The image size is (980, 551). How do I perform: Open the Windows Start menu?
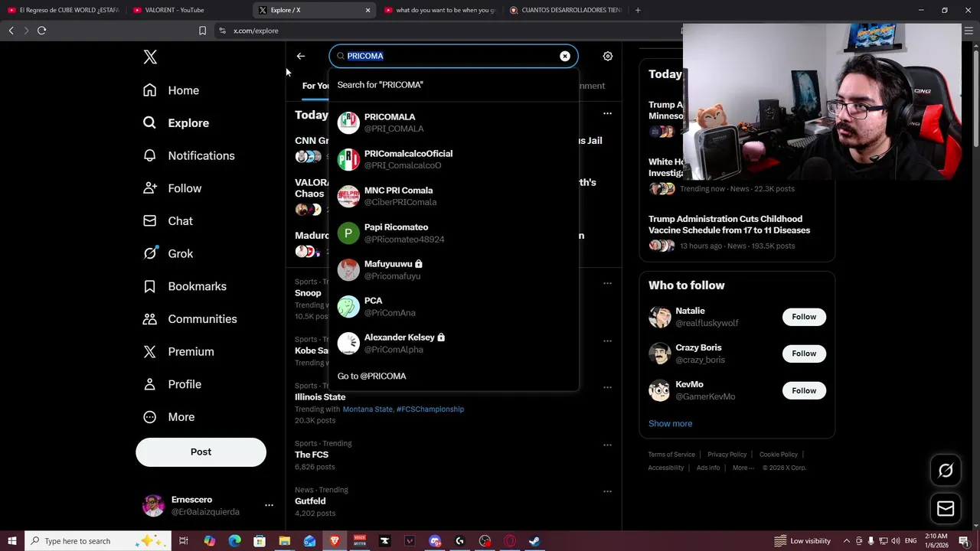pos(11,541)
